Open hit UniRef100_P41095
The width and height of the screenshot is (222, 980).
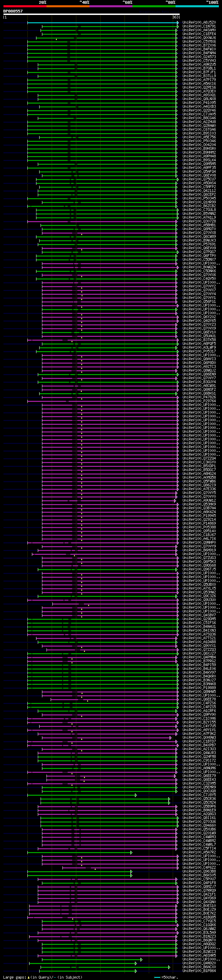point(199,103)
